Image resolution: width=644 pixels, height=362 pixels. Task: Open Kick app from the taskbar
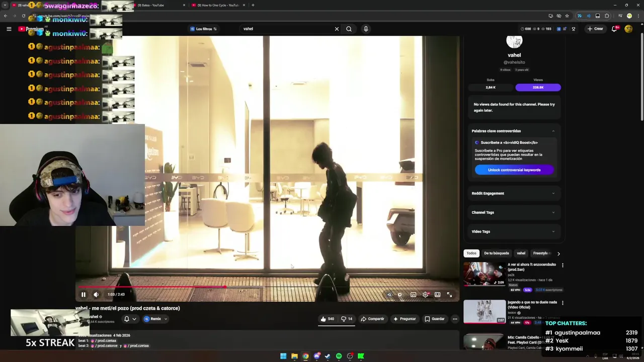(361, 356)
